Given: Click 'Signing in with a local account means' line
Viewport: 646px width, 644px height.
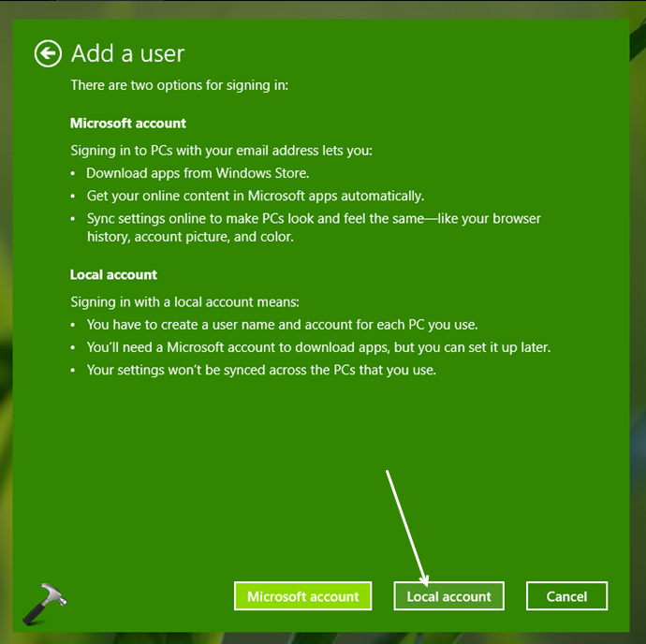Looking at the screenshot, I should pos(184,301).
